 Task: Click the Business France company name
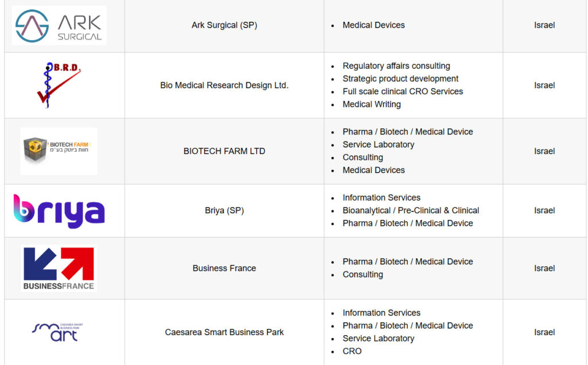click(x=225, y=268)
